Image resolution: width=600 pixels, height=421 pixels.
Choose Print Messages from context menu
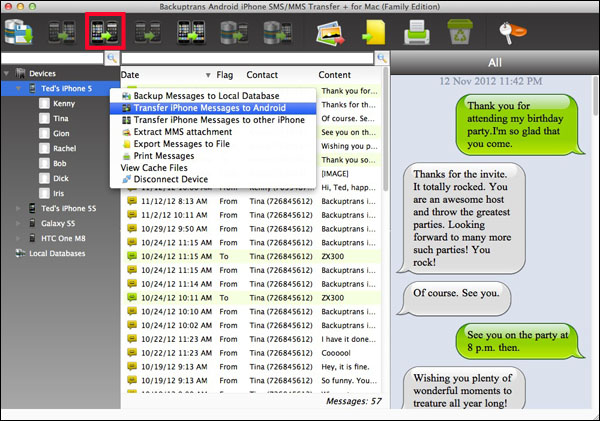tap(213, 156)
